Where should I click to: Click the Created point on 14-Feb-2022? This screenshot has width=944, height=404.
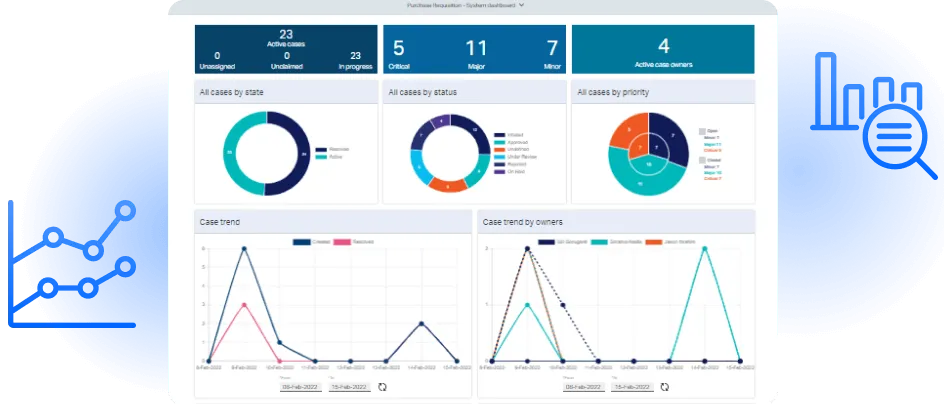click(x=421, y=323)
